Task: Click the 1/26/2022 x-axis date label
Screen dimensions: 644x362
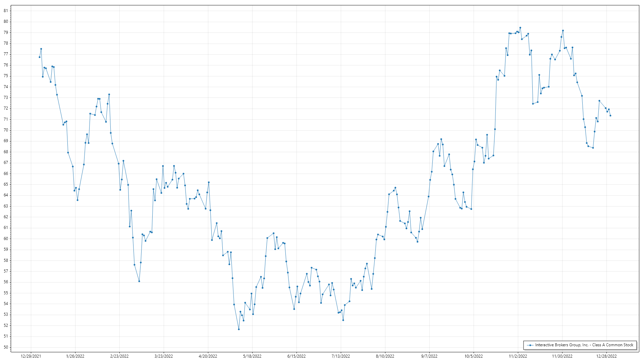Action: click(75, 356)
